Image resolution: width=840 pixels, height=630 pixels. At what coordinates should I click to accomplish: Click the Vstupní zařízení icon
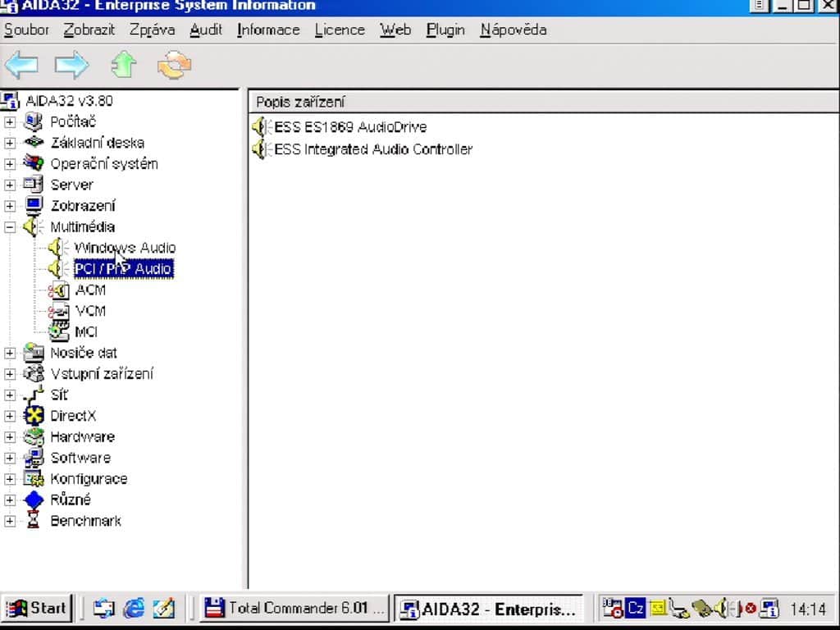(x=33, y=373)
